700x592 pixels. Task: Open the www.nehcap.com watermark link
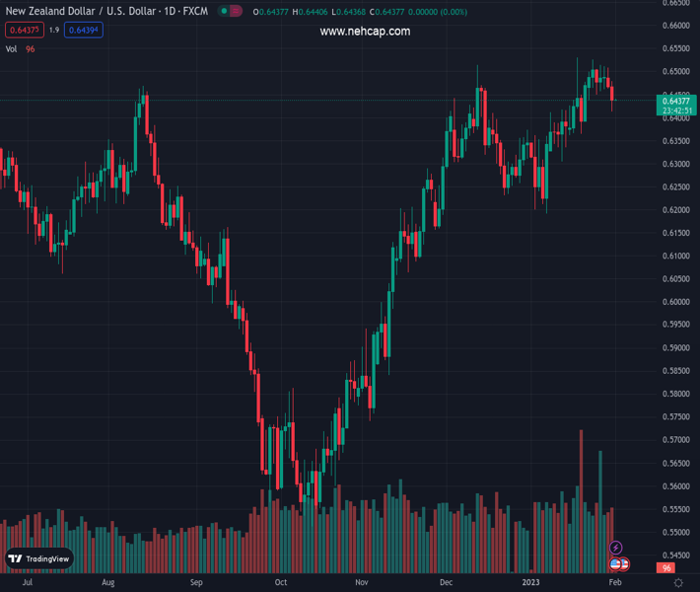365,32
